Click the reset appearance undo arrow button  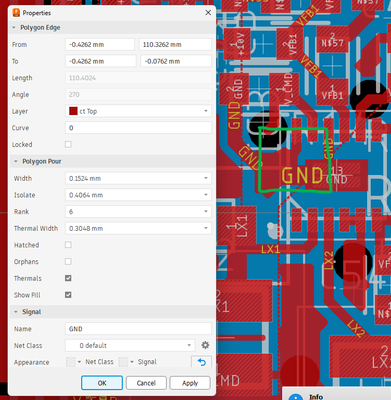pyautogui.click(x=201, y=362)
